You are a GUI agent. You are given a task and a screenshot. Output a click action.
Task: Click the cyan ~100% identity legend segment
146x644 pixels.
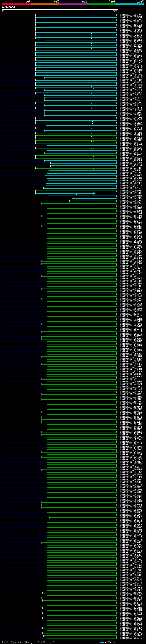click(x=130, y=4)
